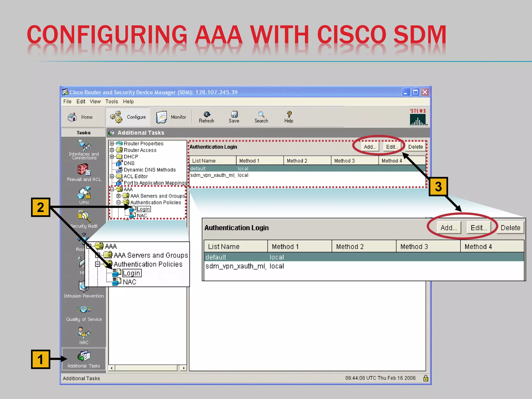Expand the DHCP tree node

pyautogui.click(x=112, y=156)
